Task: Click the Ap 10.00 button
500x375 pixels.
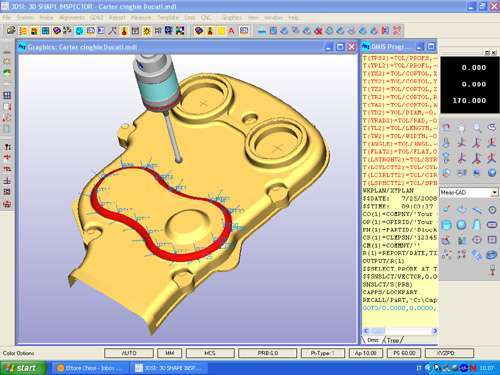Action: coord(366,353)
